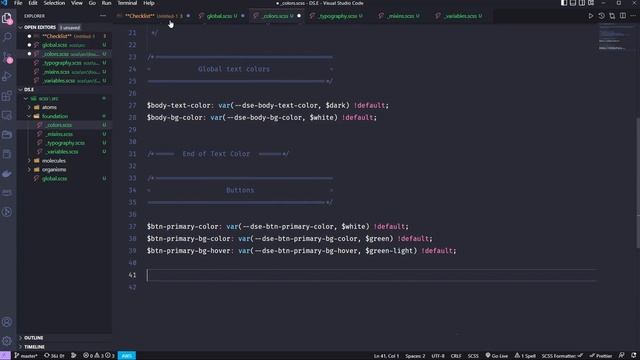Toggle primary sidebar layout icon in title bar
This screenshot has height=360, width=640.
pos(564,3)
